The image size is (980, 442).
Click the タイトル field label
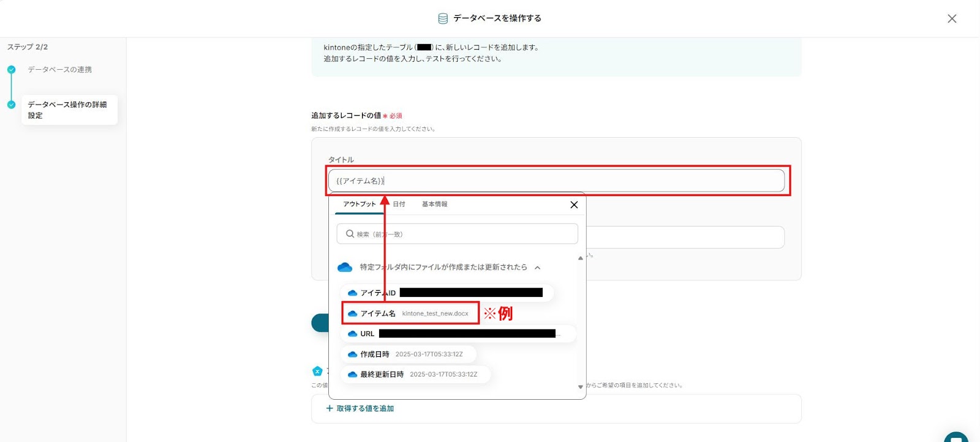[x=341, y=160]
